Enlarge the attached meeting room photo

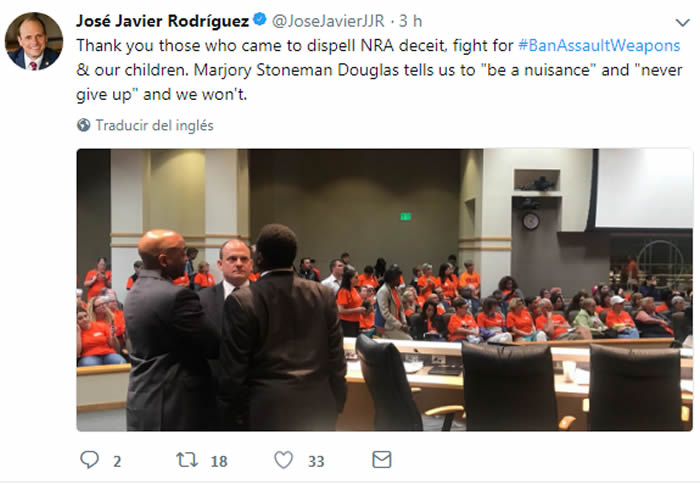coord(385,290)
